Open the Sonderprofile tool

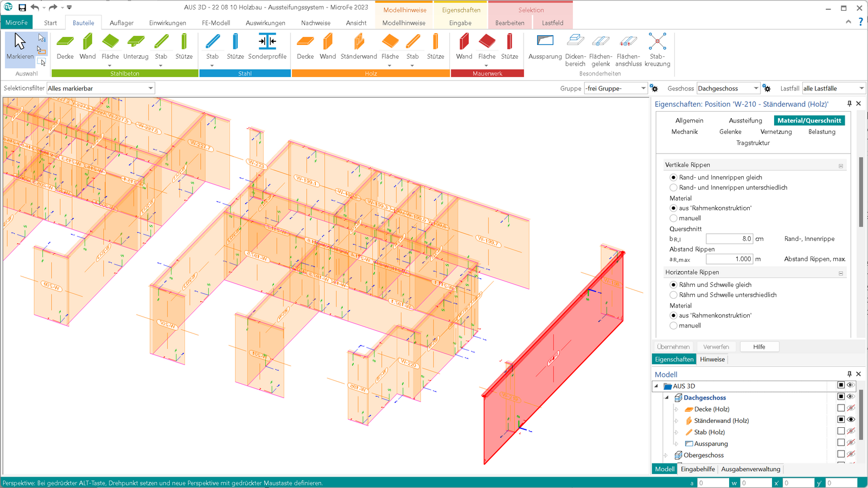coord(267,47)
